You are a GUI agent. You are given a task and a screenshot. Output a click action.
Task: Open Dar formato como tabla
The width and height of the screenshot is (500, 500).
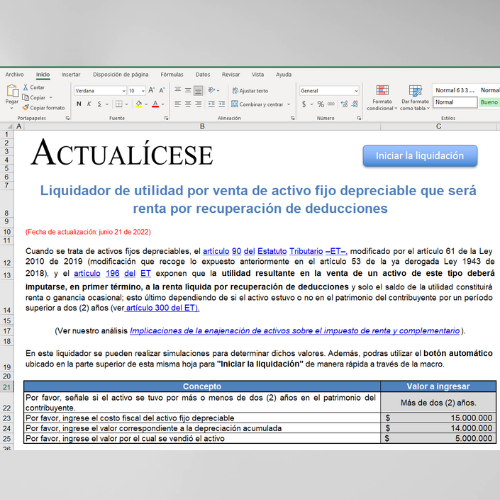tap(415, 97)
